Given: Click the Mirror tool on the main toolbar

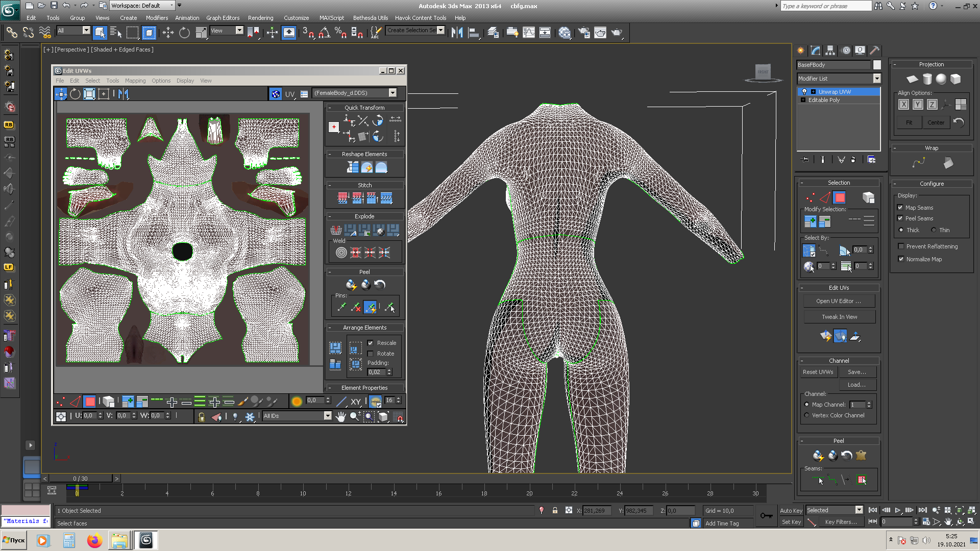Looking at the screenshot, I should point(456,32).
